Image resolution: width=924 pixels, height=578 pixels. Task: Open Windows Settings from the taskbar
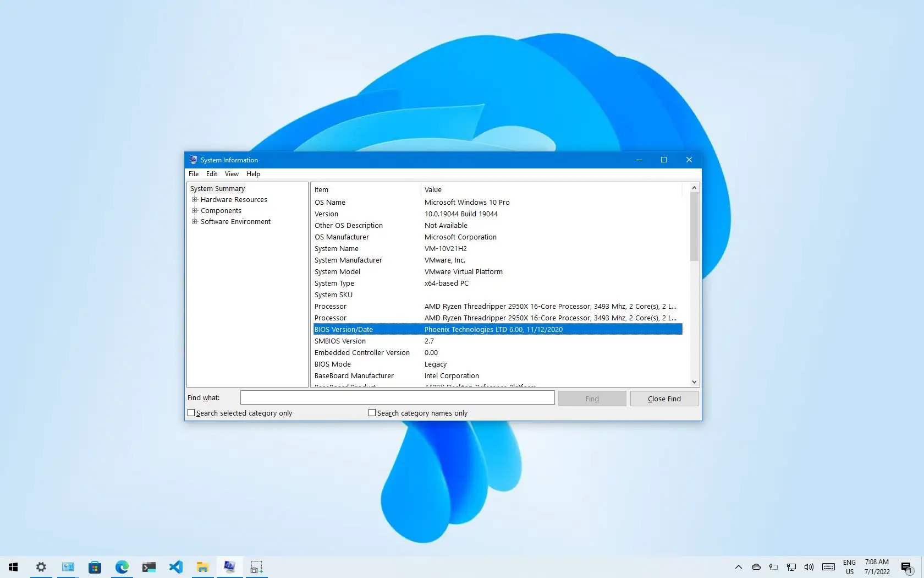click(41, 567)
